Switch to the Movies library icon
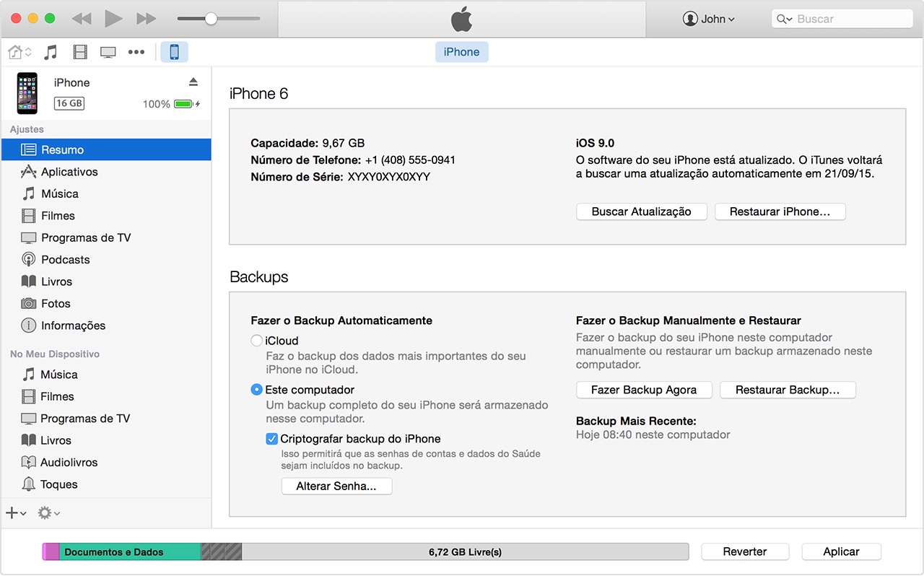The image size is (924, 576). click(80, 52)
